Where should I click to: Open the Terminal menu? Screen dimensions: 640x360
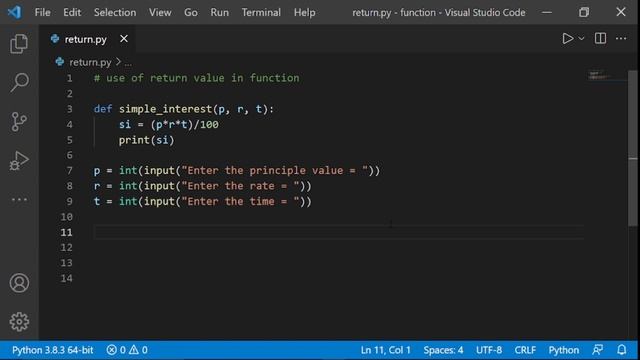tap(261, 12)
